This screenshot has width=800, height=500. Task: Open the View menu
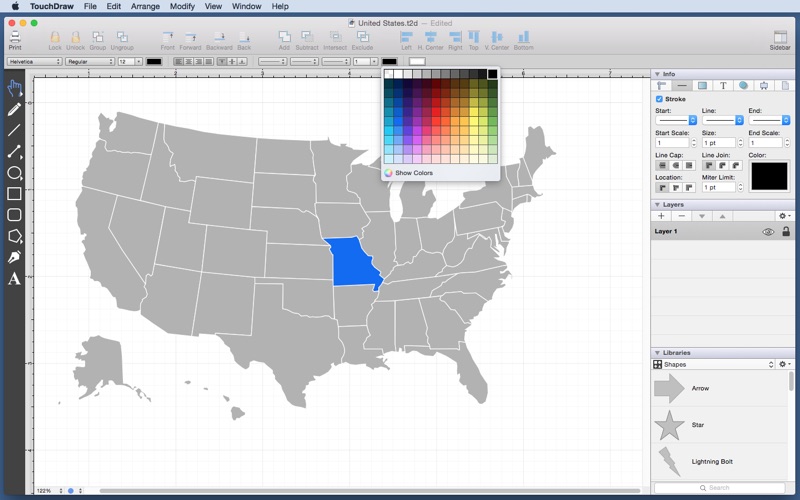coord(213,6)
